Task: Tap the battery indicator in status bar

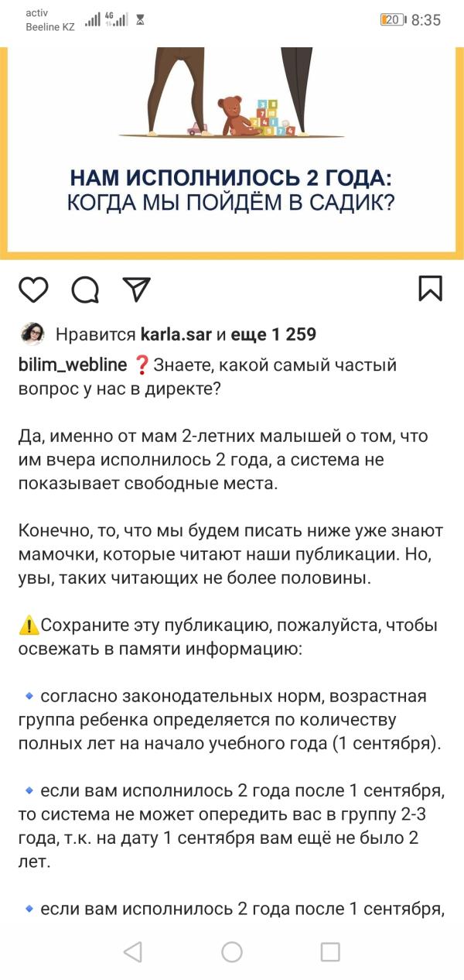Action: pyautogui.click(x=393, y=19)
